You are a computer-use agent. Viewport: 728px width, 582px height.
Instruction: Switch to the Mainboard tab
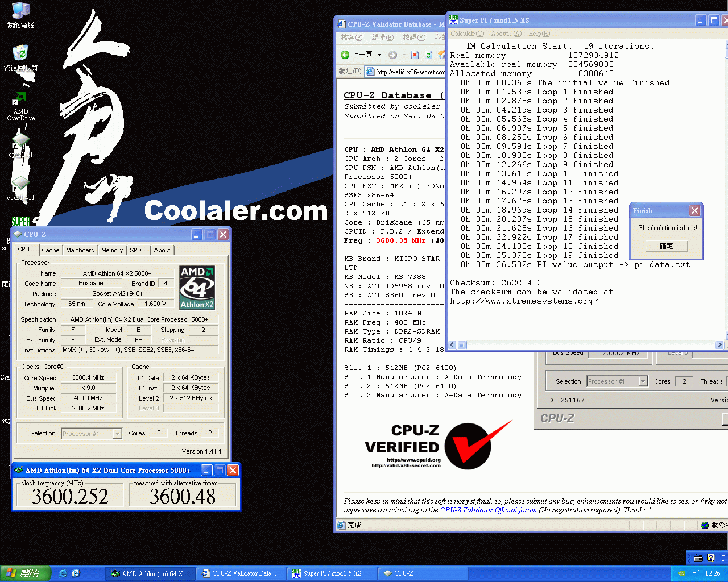(80, 250)
